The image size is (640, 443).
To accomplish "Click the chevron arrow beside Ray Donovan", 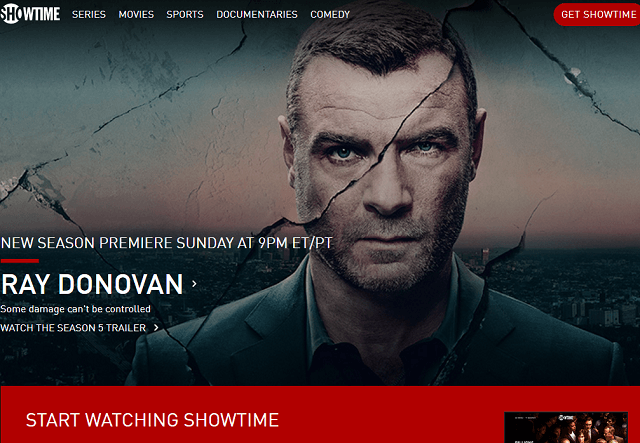I will (194, 283).
